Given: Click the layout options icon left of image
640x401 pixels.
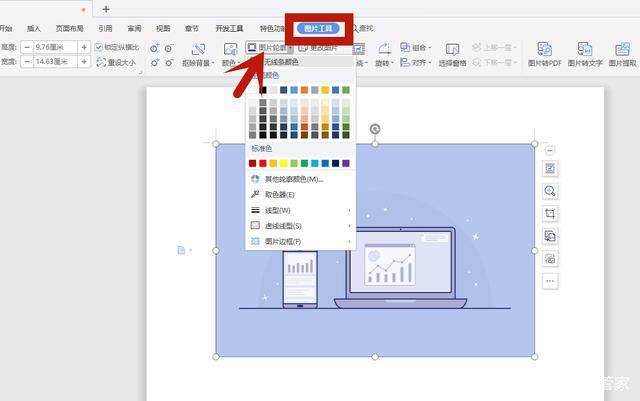Looking at the screenshot, I should [x=182, y=250].
